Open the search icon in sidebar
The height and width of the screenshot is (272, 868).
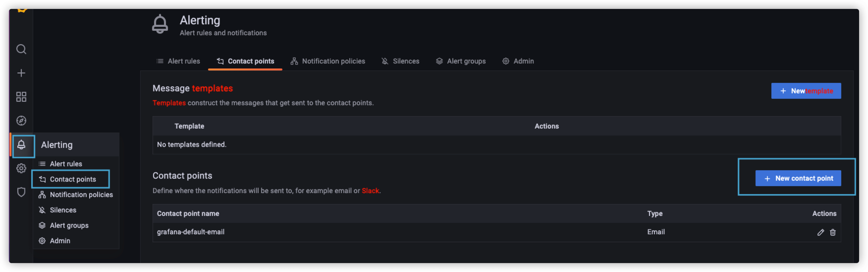21,49
